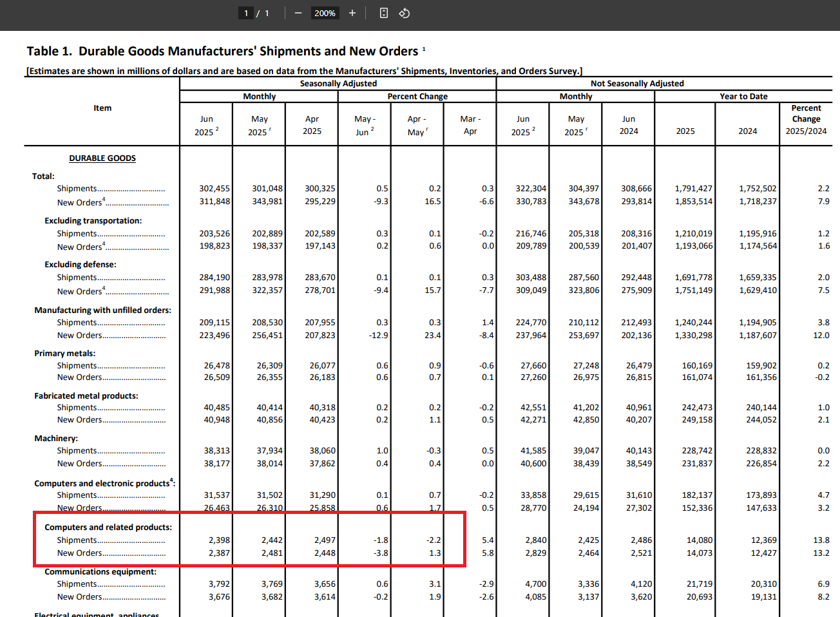Click the zoom in plus icon
The height and width of the screenshot is (617, 840).
(352, 13)
